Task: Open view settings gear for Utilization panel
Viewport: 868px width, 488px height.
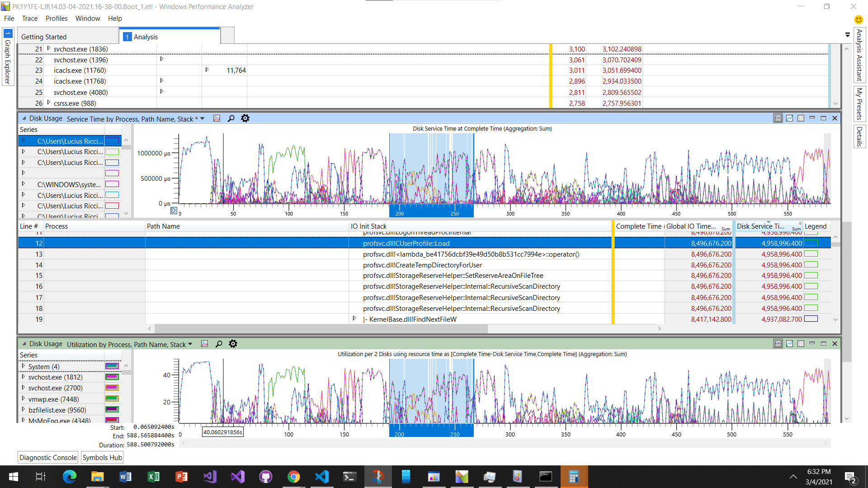Action: click(x=233, y=344)
